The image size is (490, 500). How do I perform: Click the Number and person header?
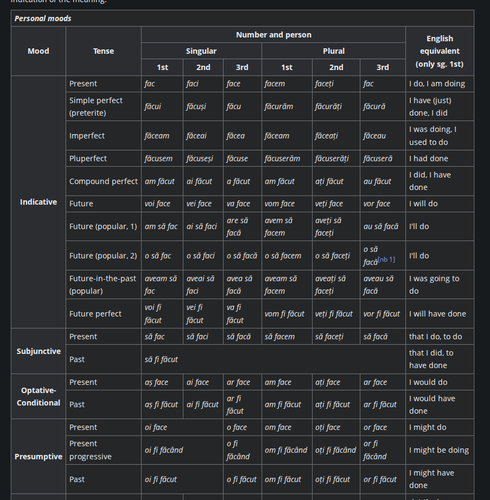click(273, 35)
